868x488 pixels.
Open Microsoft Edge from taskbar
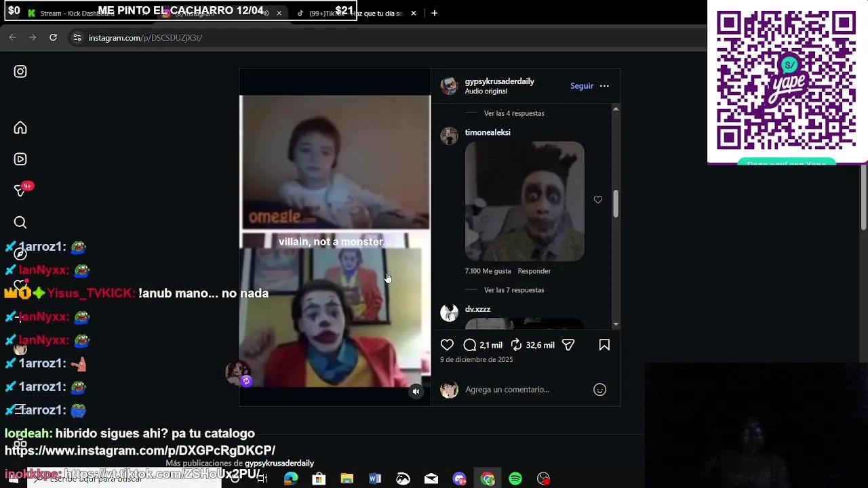[291, 479]
